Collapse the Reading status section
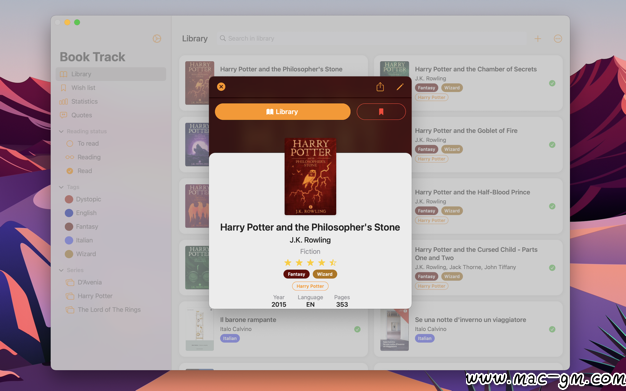 (x=61, y=131)
